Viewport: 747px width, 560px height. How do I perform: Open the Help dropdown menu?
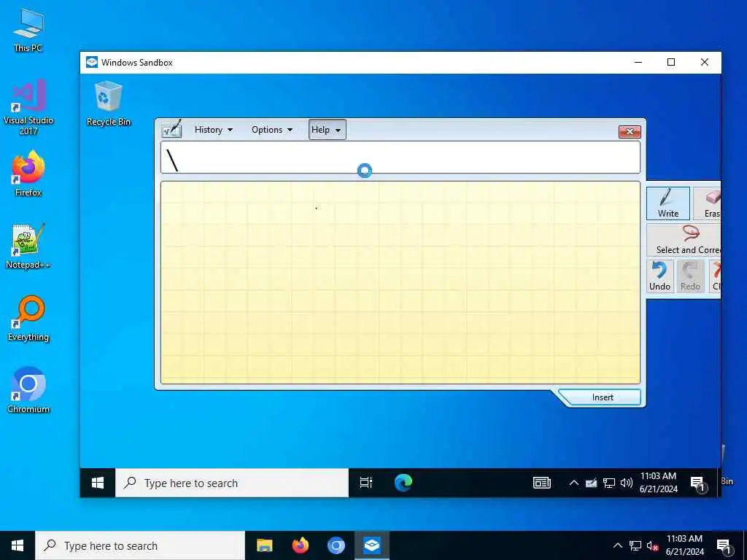coord(327,130)
